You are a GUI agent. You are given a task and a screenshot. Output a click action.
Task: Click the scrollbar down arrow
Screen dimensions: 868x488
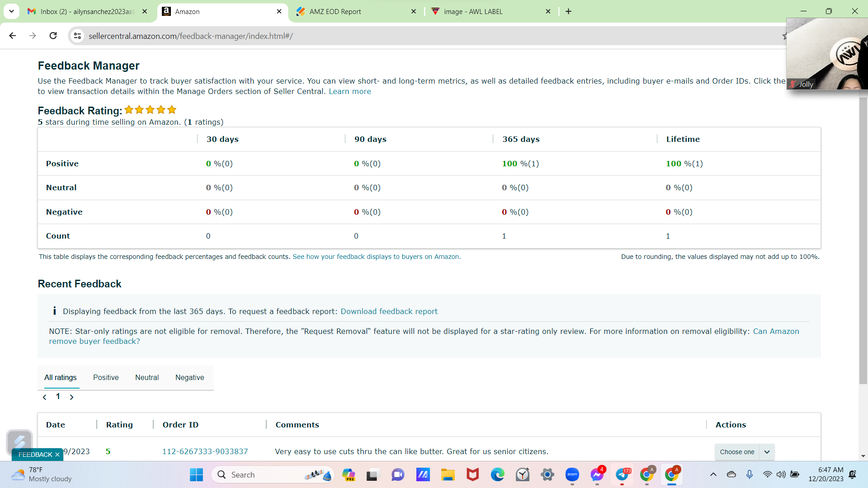tap(863, 456)
